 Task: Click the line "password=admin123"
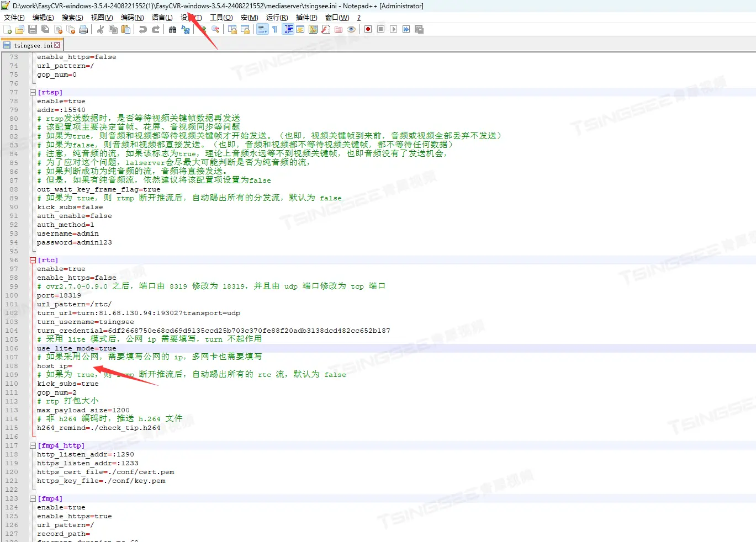(x=75, y=242)
